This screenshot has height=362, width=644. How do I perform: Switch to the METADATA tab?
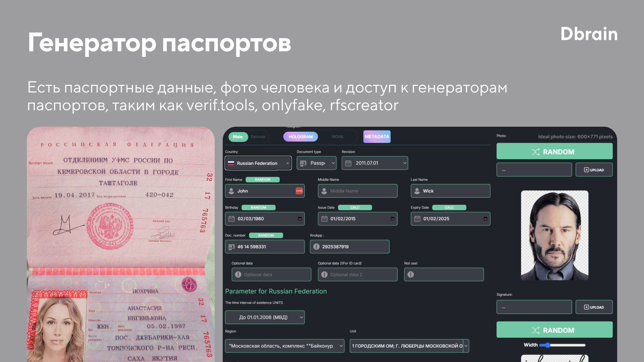[377, 136]
